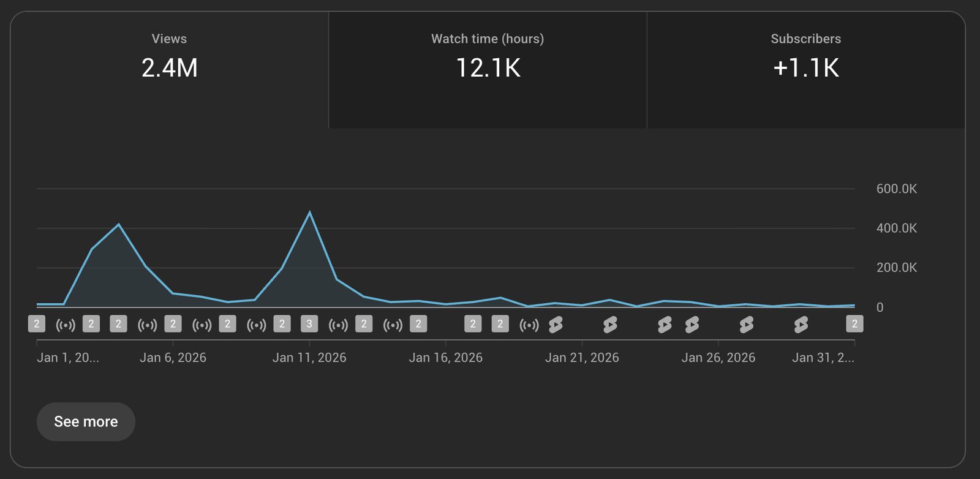The height and width of the screenshot is (479, 980).
Task: Click the Jan 6, 2026 date label
Action: 173,358
